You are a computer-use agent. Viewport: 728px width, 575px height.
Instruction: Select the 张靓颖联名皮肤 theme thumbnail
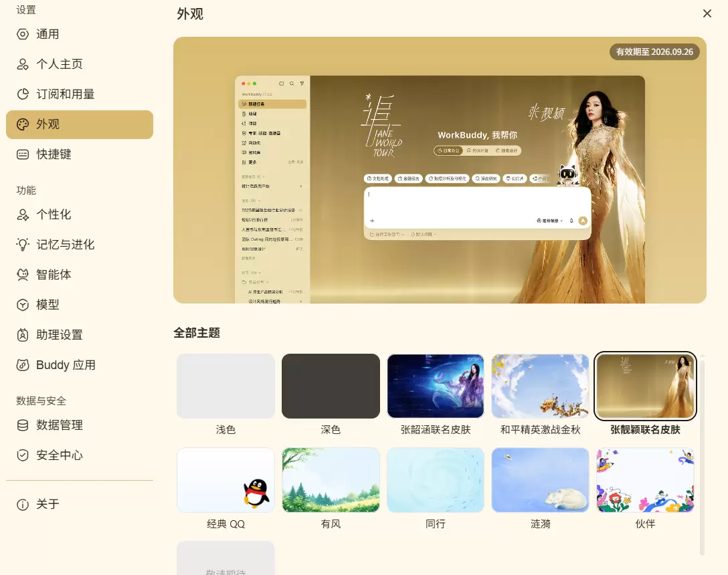(645, 386)
